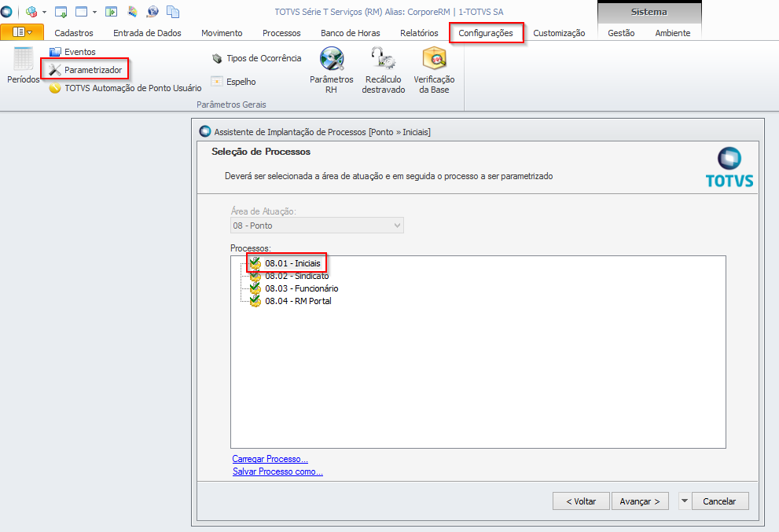Image resolution: width=779 pixels, height=532 pixels.
Task: Click the globe icon in quick toolbar
Action: pos(153,12)
